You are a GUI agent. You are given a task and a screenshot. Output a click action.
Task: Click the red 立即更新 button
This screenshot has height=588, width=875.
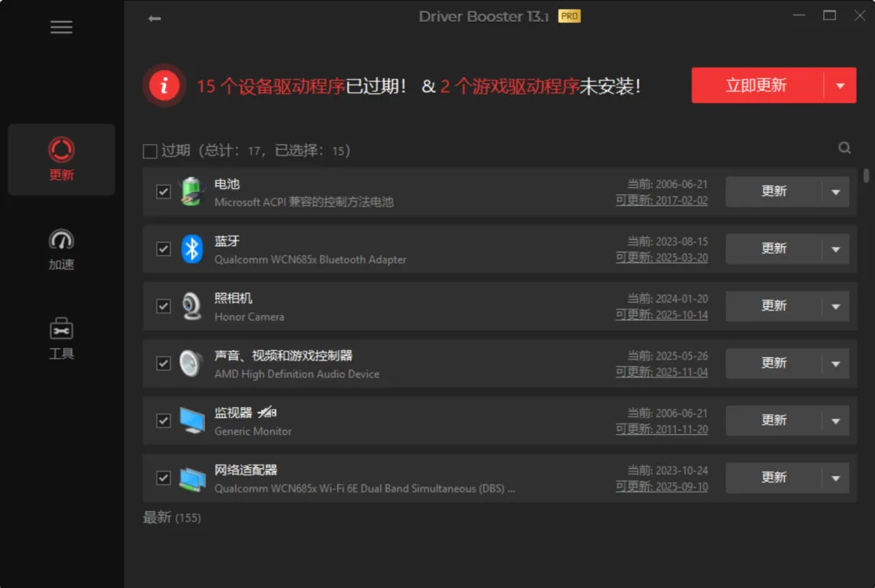pyautogui.click(x=758, y=85)
